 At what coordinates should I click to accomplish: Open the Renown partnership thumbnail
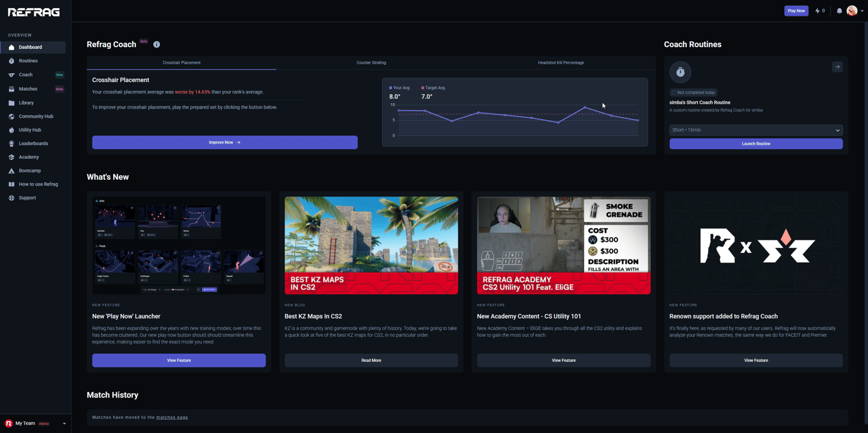[756, 245]
